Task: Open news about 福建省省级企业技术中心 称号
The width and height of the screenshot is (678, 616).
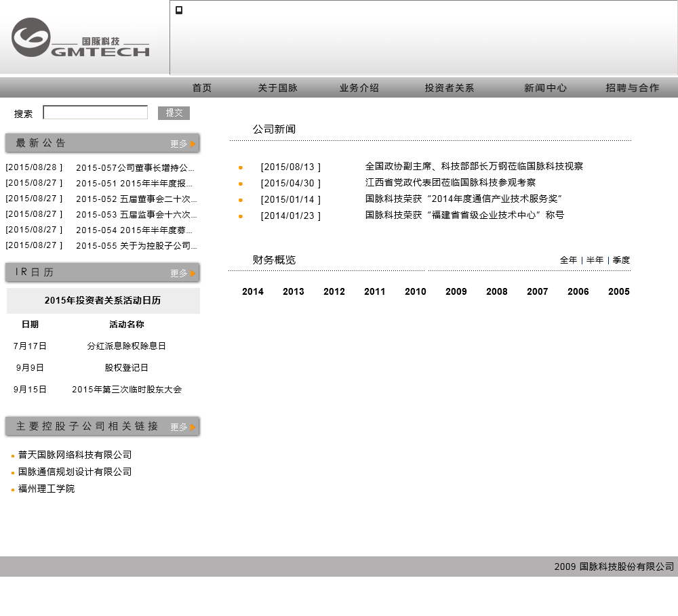Action: pyautogui.click(x=465, y=215)
